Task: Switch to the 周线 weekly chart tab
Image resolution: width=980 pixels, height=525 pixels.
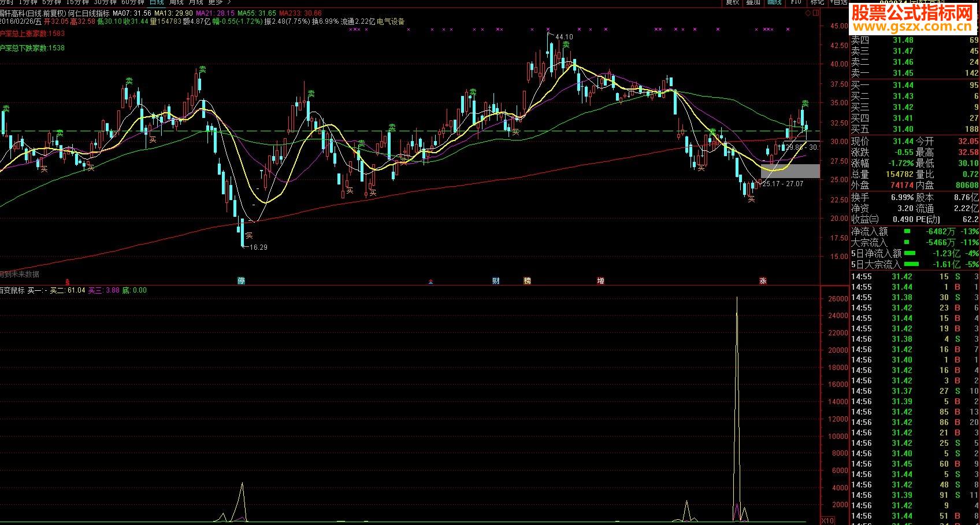Action: [x=176, y=2]
